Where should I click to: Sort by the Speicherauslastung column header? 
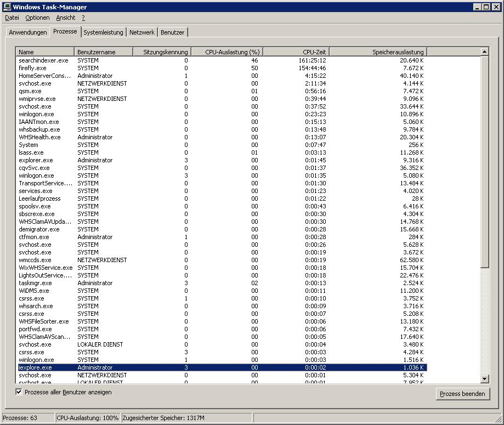[x=378, y=52]
